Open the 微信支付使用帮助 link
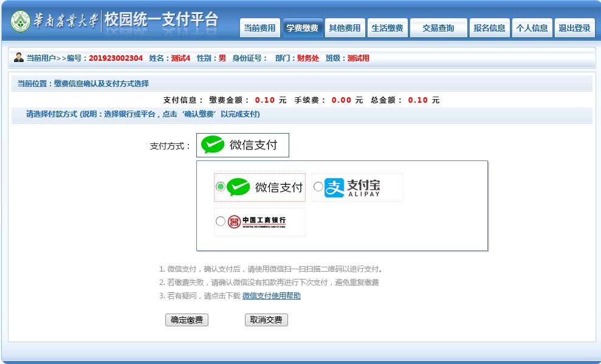 [x=272, y=296]
